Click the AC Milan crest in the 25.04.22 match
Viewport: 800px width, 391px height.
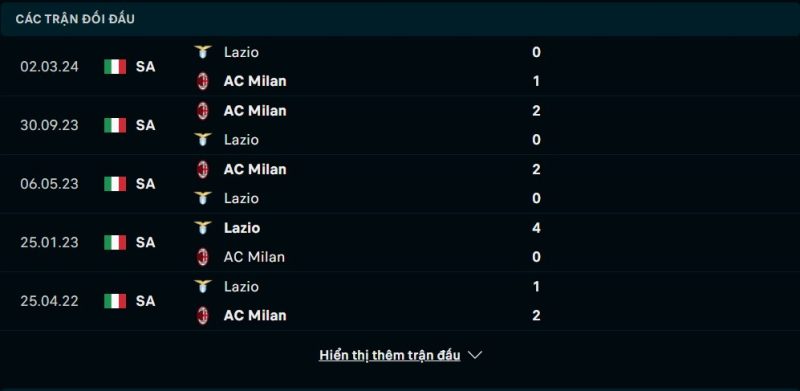[203, 315]
